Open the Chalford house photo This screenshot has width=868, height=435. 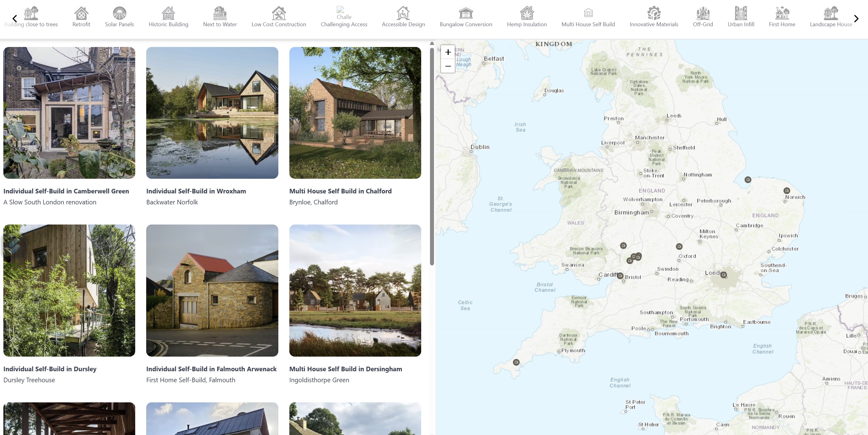pyautogui.click(x=355, y=113)
